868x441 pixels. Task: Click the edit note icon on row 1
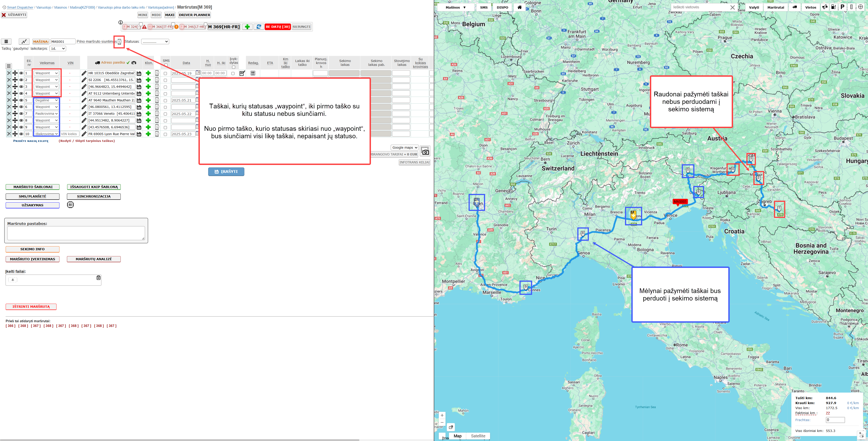[x=242, y=73]
